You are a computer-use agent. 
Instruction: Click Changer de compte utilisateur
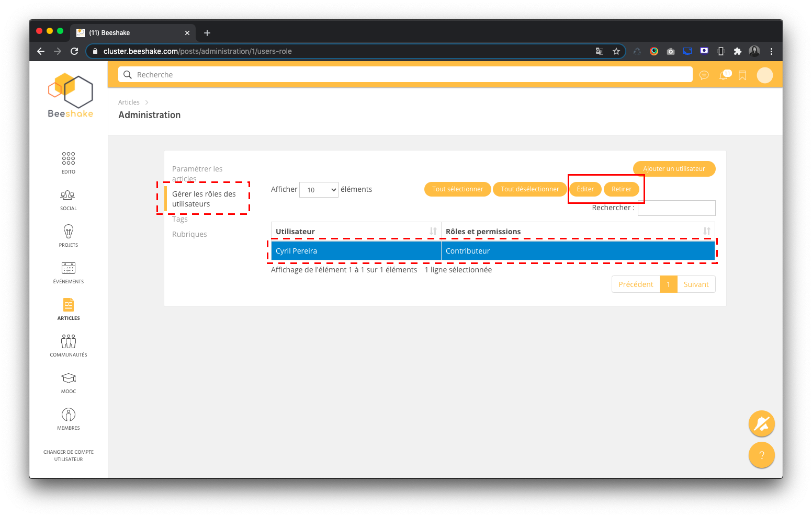pos(69,456)
